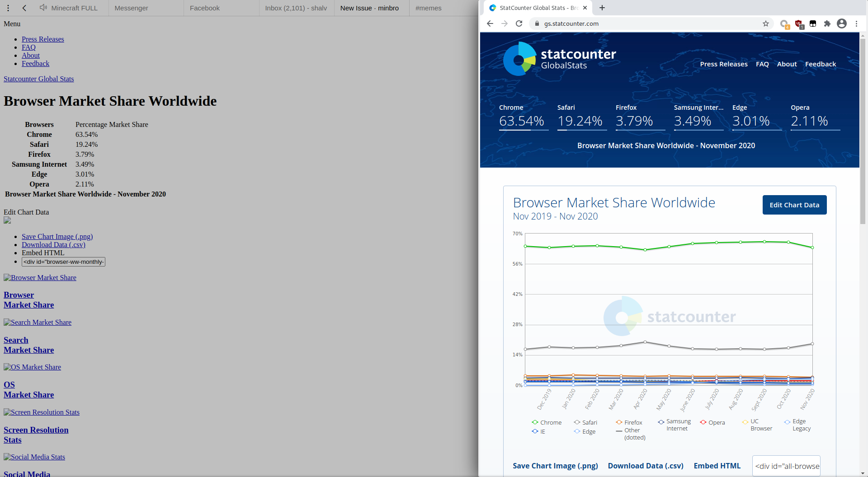Click the padlock icon beside the URL
This screenshot has height=477, width=868.
coord(537,23)
